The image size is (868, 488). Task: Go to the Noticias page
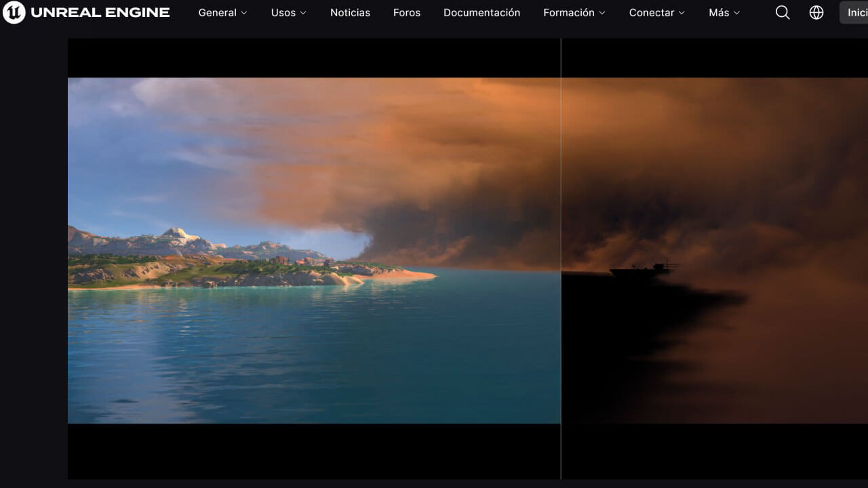(x=350, y=13)
